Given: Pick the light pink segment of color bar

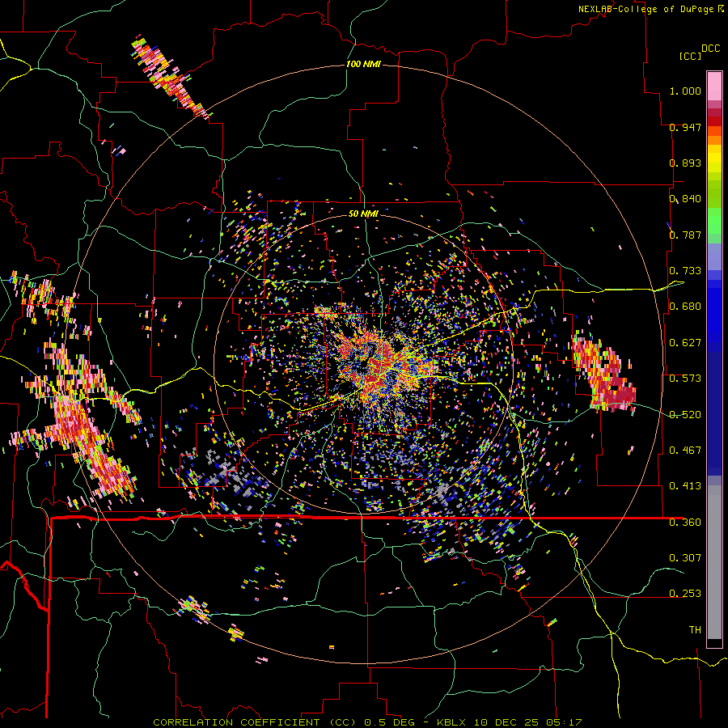Looking at the screenshot, I should coord(714,86).
